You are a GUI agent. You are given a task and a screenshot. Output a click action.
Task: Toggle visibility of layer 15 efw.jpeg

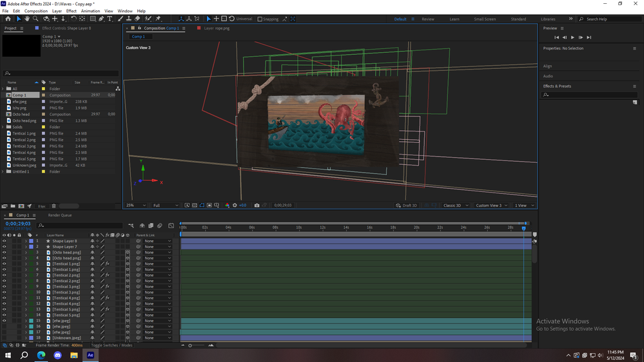(4, 321)
